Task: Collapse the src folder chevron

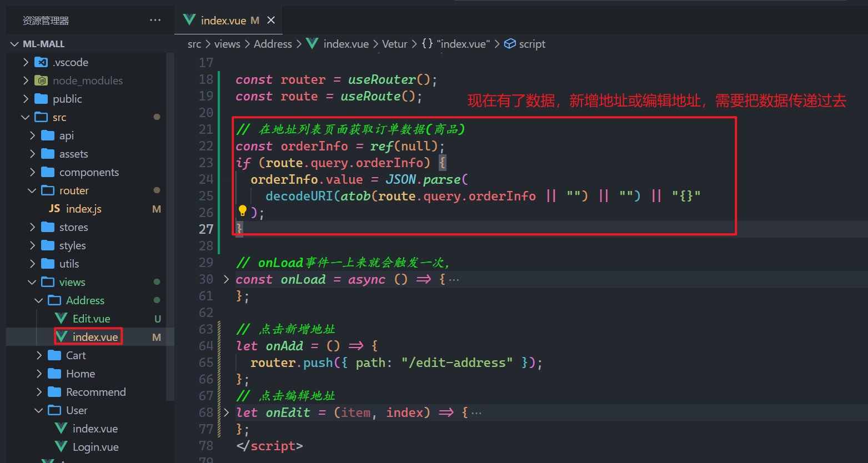Action: 26,117
